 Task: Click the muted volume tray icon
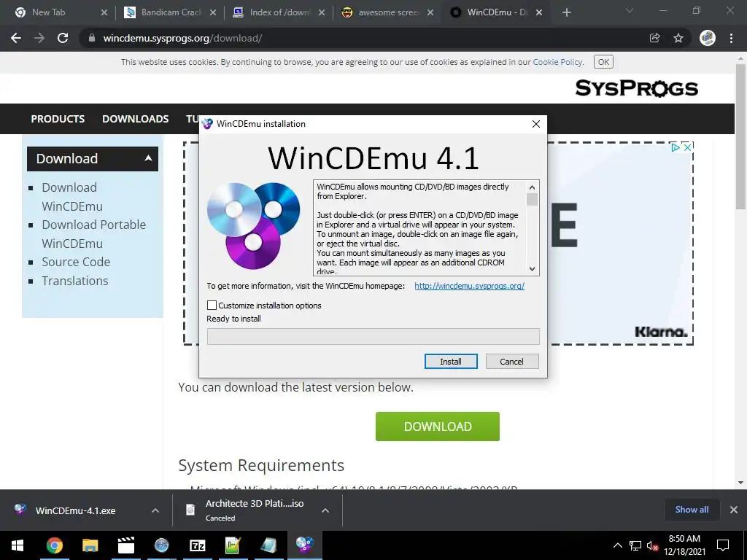click(652, 545)
